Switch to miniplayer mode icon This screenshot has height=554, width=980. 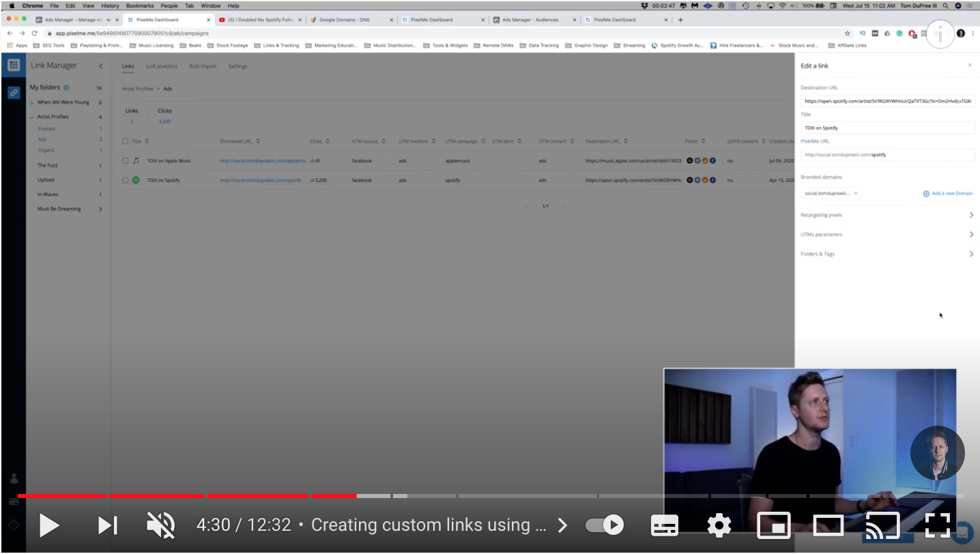774,525
